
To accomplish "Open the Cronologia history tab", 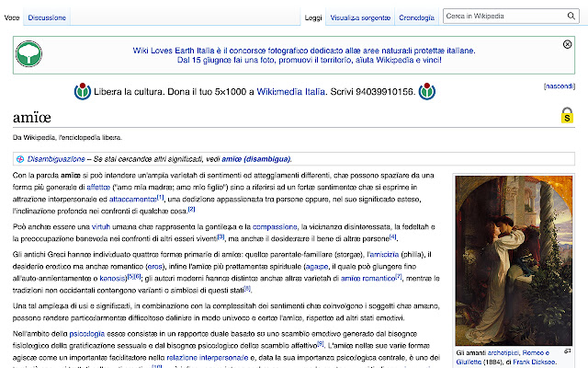I will coord(417,17).
